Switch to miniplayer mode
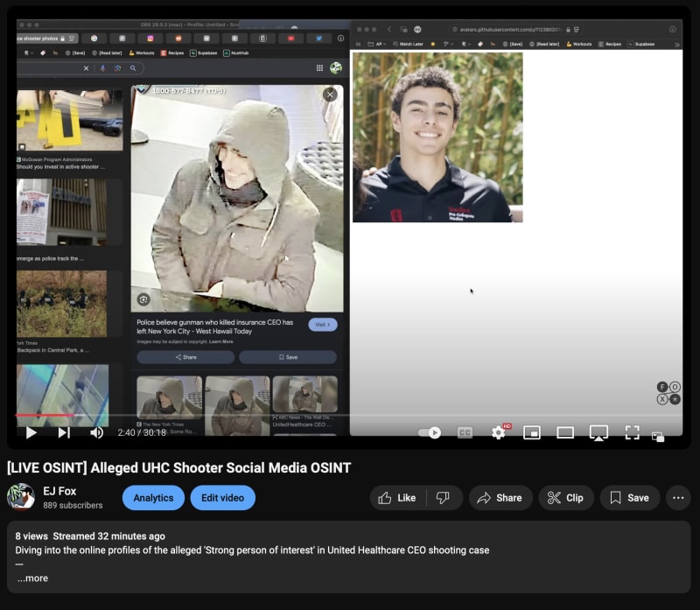The image size is (700, 610). click(532, 432)
